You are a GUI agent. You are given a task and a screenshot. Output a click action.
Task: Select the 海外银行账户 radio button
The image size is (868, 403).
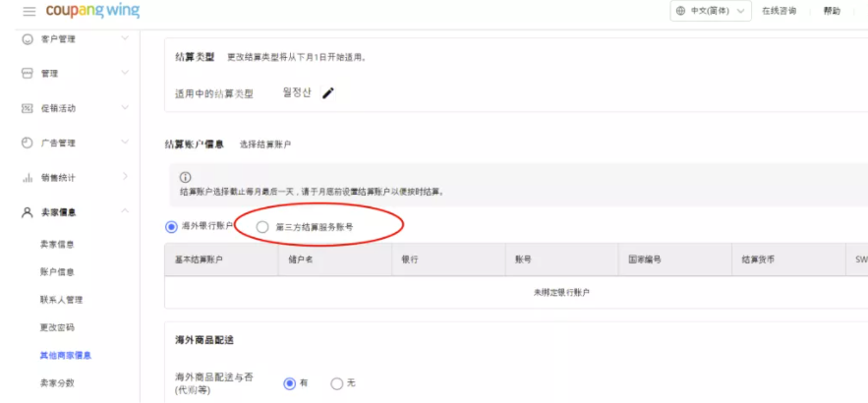[172, 226]
